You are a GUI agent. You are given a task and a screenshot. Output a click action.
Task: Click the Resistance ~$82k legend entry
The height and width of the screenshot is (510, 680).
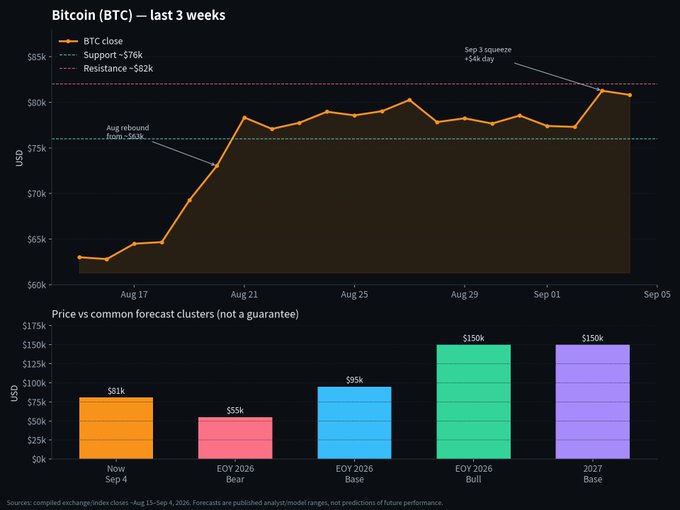(106, 69)
